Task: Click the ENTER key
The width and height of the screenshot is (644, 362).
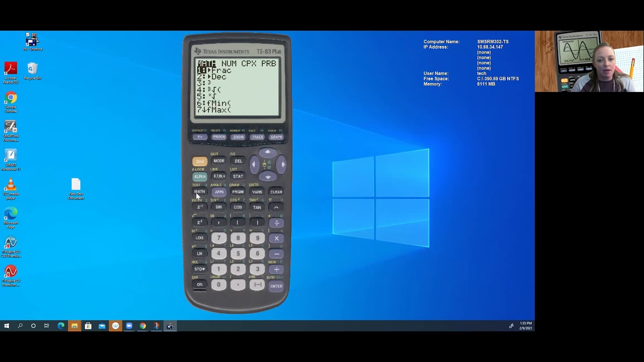Action: coord(276,286)
